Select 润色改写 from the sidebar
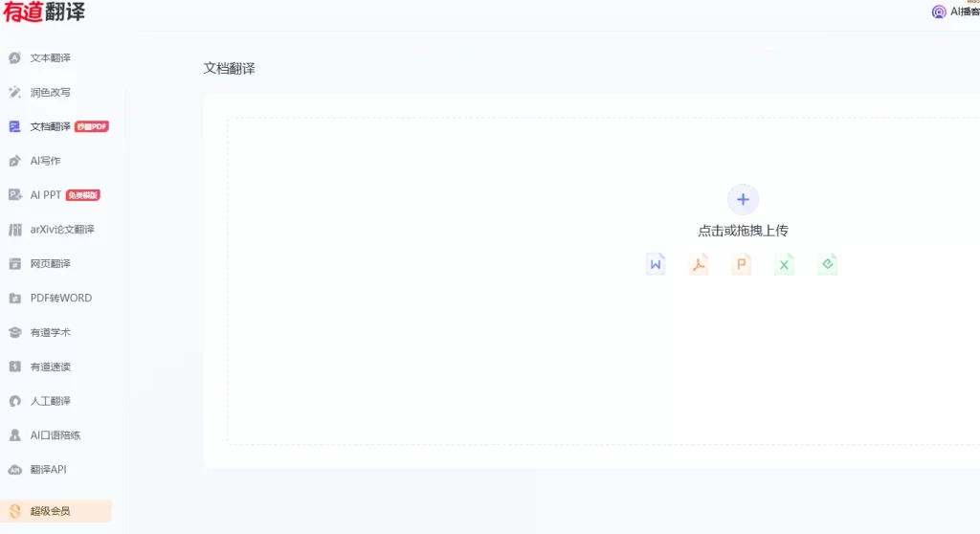 click(x=50, y=93)
